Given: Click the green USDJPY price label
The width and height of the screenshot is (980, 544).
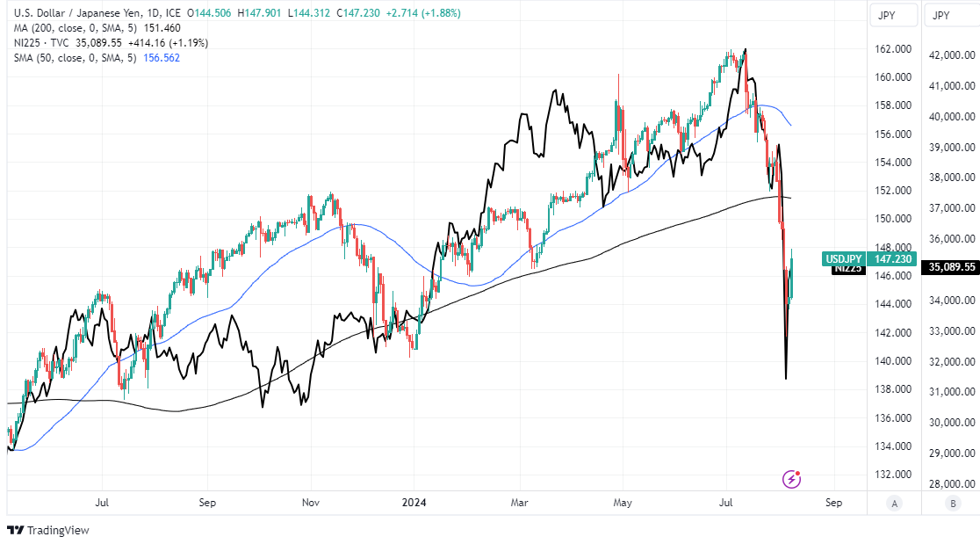Looking at the screenshot, I should point(869,258).
